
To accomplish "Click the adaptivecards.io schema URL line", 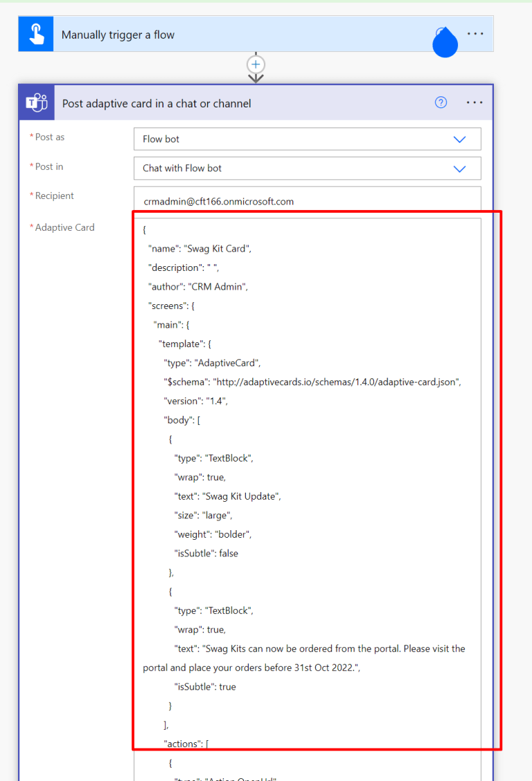I will (312, 382).
